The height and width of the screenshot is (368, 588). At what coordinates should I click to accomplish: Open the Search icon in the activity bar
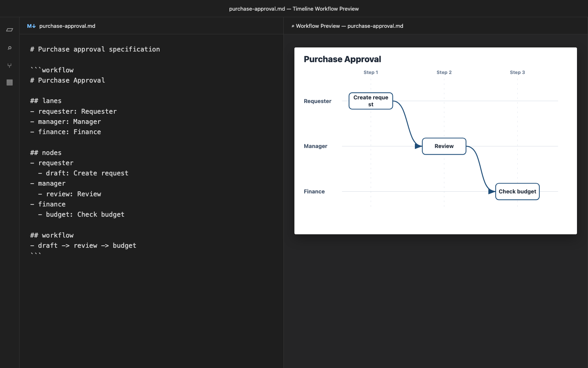[9, 48]
